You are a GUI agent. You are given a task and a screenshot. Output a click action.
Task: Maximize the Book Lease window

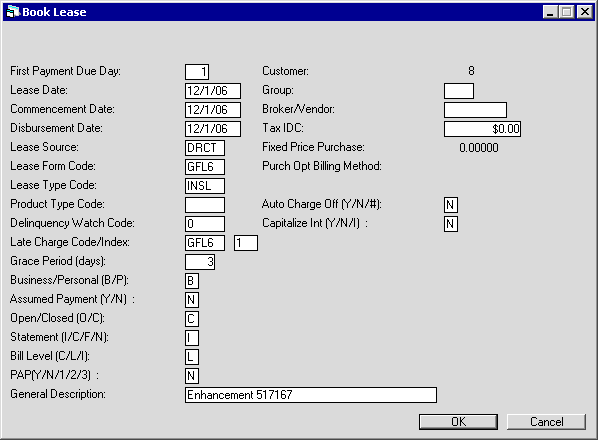click(x=566, y=12)
